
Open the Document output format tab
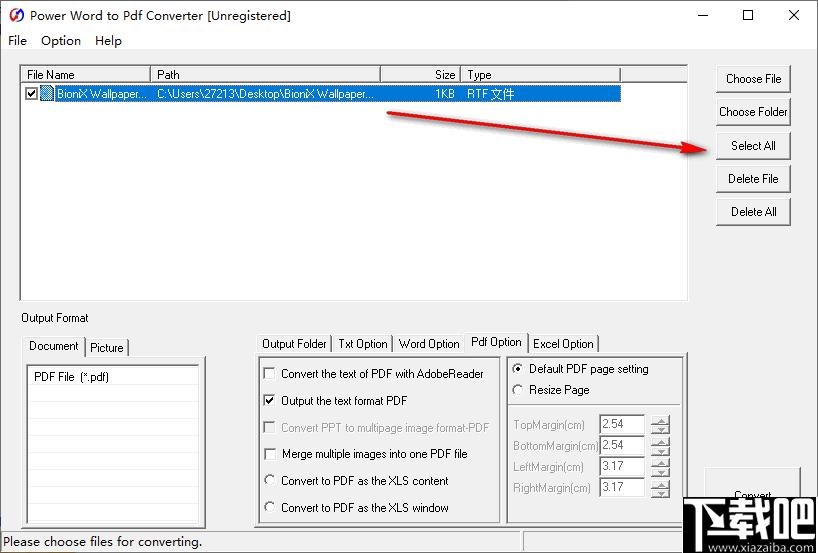pos(54,346)
